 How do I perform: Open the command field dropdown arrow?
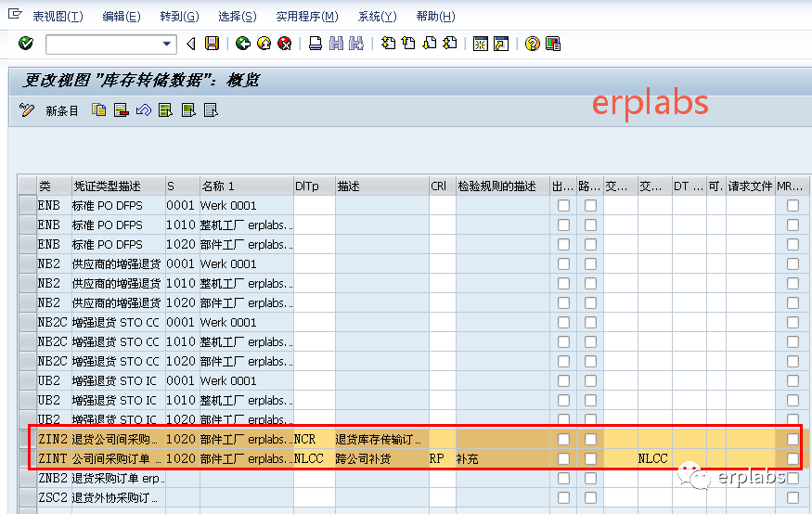[167, 44]
